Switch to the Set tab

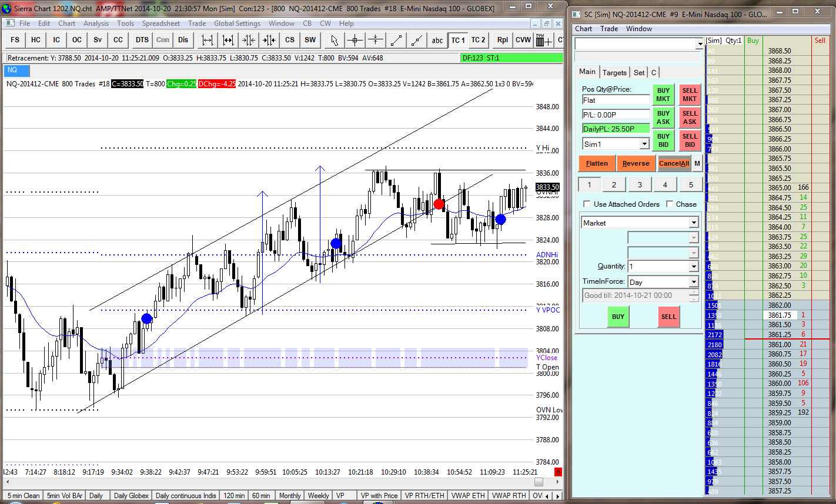[x=639, y=72]
